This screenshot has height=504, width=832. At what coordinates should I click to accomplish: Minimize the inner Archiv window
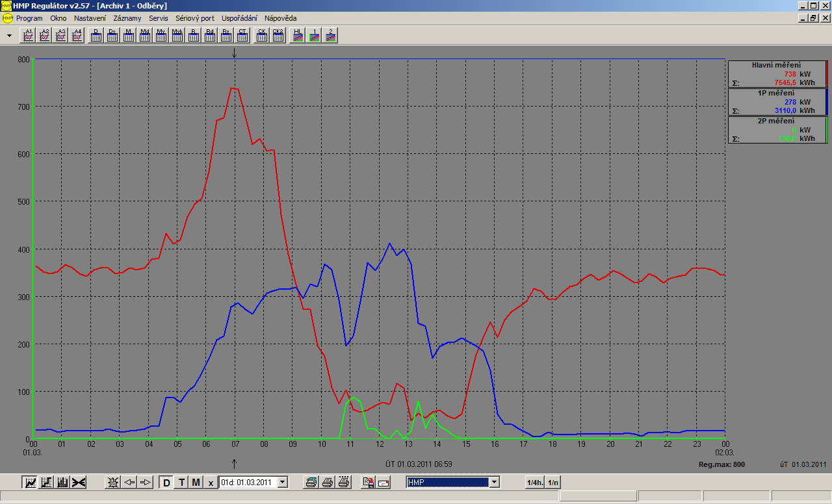pyautogui.click(x=802, y=18)
